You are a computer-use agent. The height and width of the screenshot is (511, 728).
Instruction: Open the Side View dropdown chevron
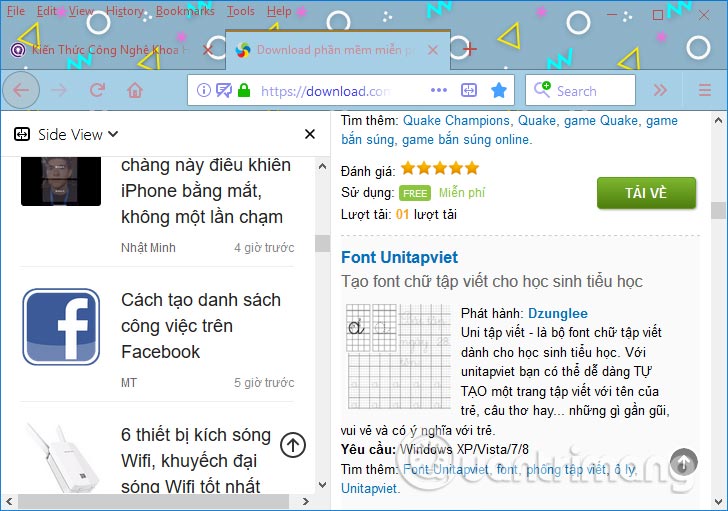point(113,134)
